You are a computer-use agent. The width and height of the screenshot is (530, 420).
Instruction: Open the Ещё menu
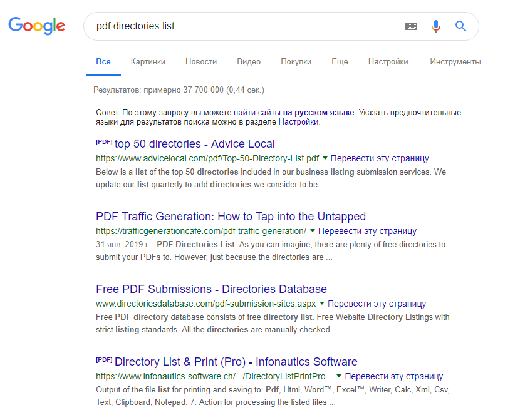pyautogui.click(x=340, y=62)
